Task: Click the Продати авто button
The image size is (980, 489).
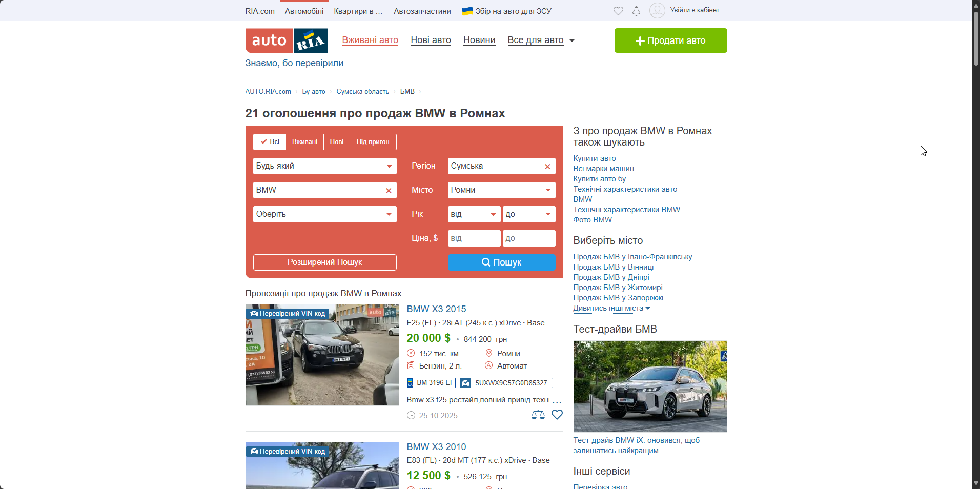Action: (670, 40)
